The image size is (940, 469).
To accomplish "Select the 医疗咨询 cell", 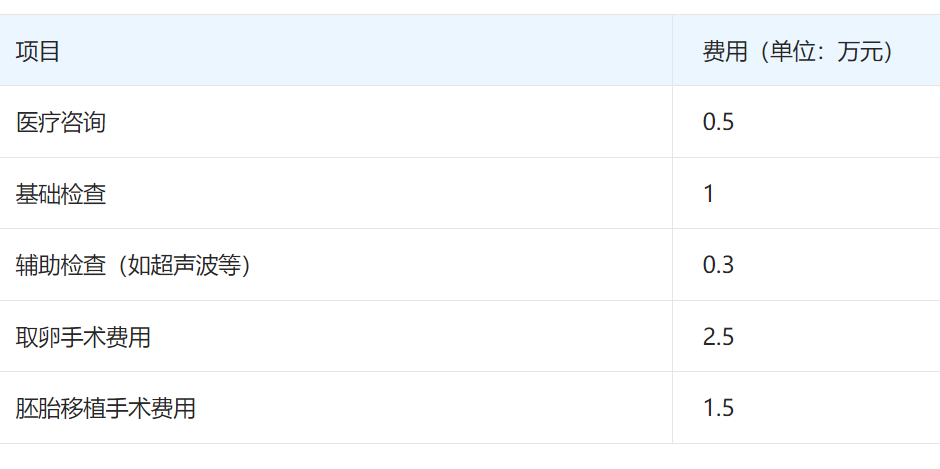I will coord(336,122).
